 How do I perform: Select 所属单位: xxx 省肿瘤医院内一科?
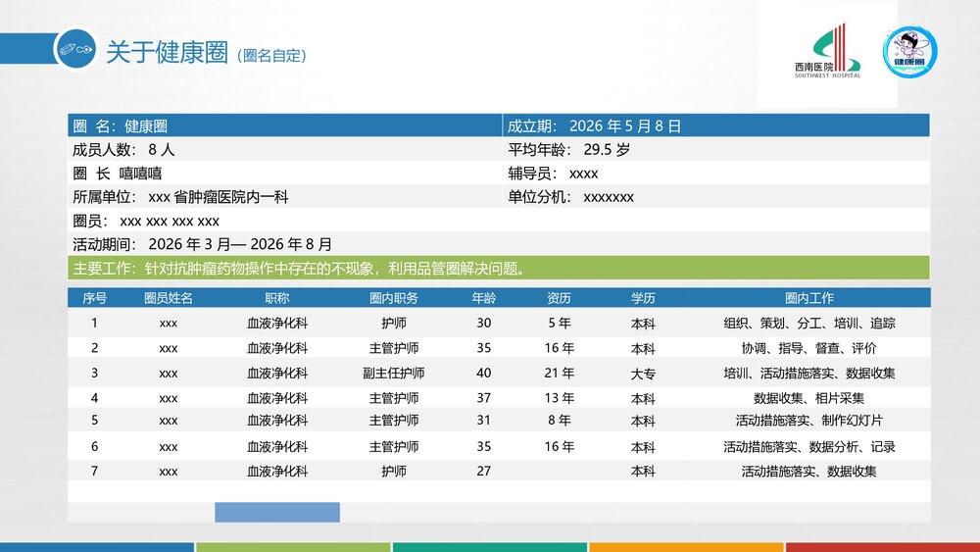[x=180, y=197]
